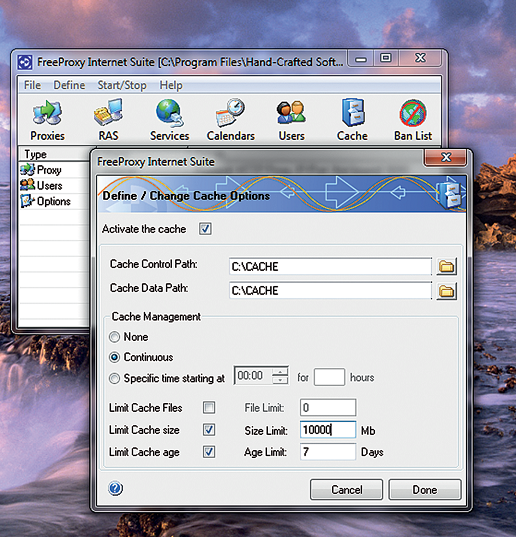Click the hours duration input field
This screenshot has width=516, height=537.
(329, 377)
